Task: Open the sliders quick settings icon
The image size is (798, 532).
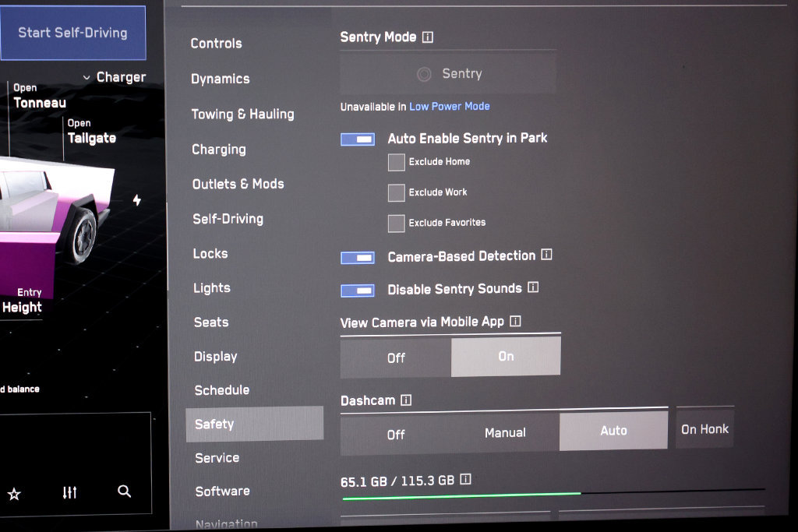Action: click(69, 492)
